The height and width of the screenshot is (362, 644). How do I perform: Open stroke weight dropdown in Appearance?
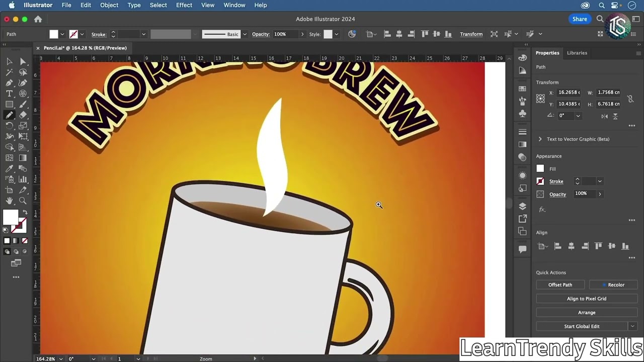(600, 182)
